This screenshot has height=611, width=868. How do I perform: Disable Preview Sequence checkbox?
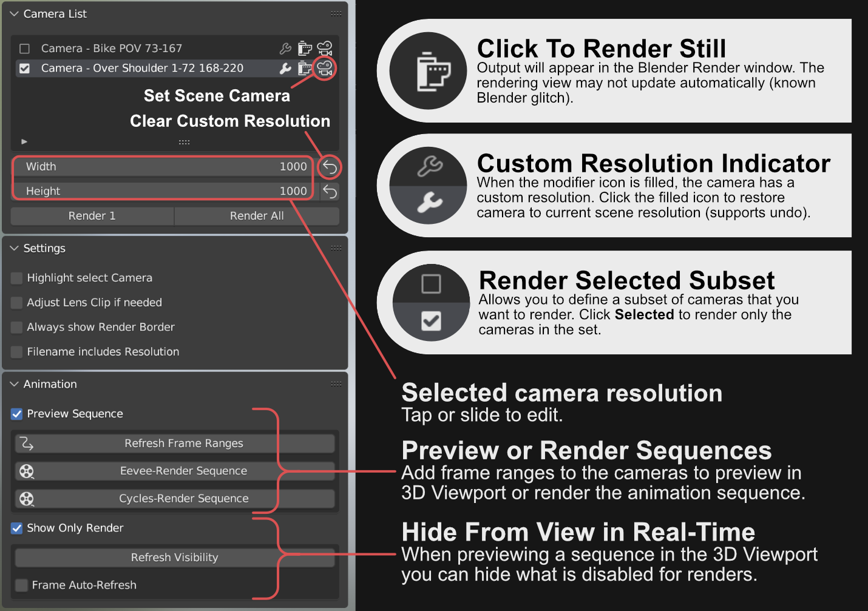point(17,414)
